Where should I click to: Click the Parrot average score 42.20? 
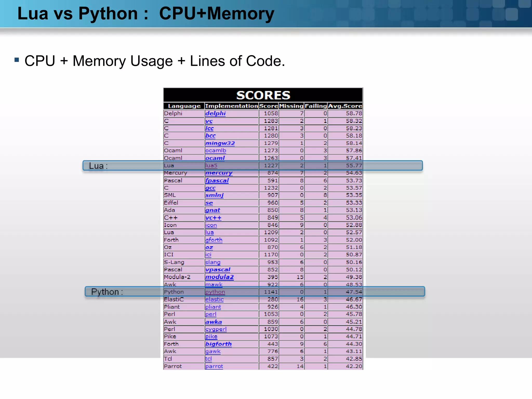[x=354, y=366]
